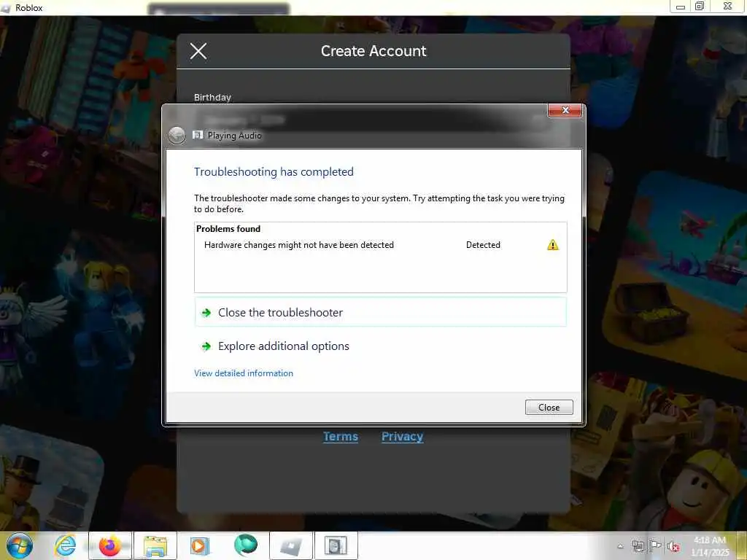Viewport: 747px width, 560px height.
Task: Switch to Roblox taskbar button
Action: click(290, 545)
